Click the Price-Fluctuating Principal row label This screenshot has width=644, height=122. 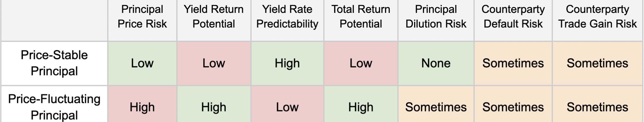point(54,107)
